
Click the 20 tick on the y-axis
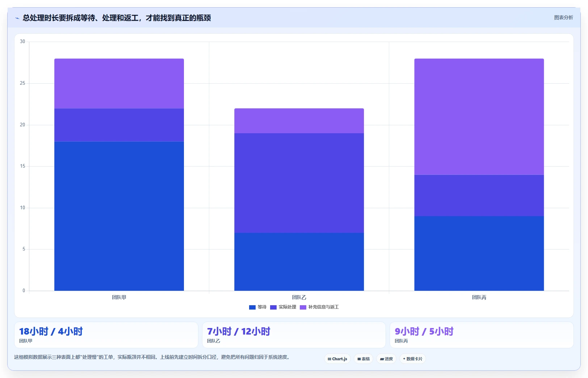(22, 125)
